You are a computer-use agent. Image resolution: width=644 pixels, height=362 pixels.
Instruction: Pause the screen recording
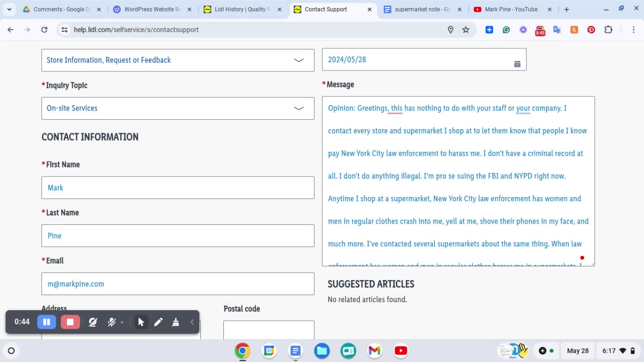(46, 322)
